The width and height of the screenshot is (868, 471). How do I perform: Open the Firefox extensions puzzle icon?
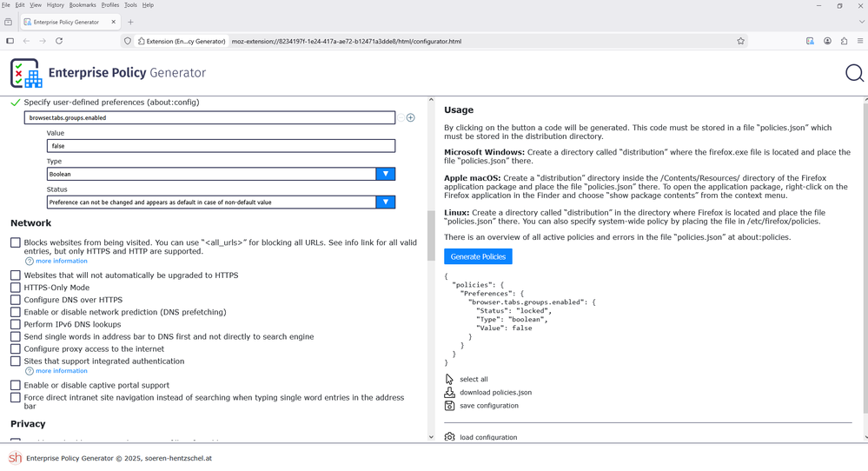(844, 41)
